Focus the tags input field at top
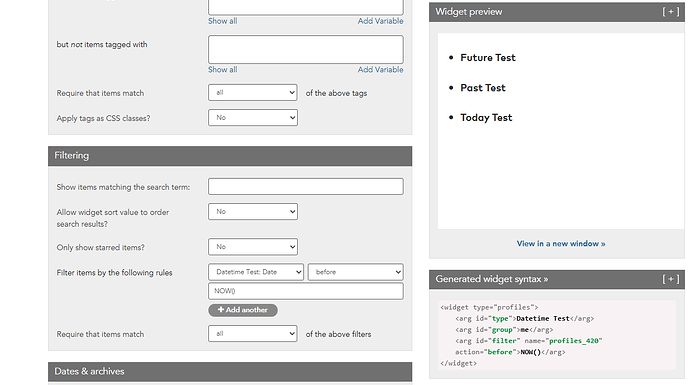Image resolution: width=690 pixels, height=385 pixels. 306,7
